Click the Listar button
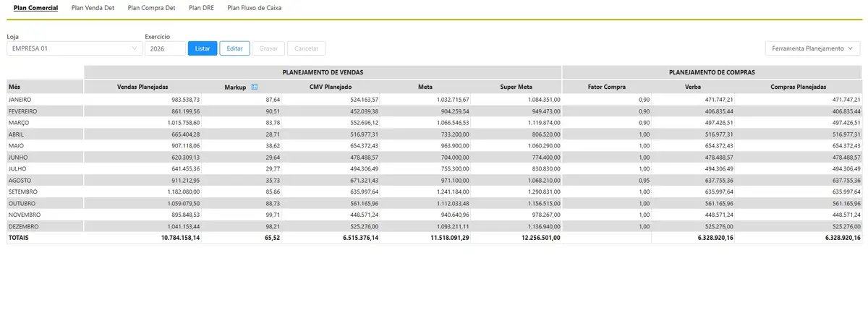The height and width of the screenshot is (318, 868). (x=203, y=48)
